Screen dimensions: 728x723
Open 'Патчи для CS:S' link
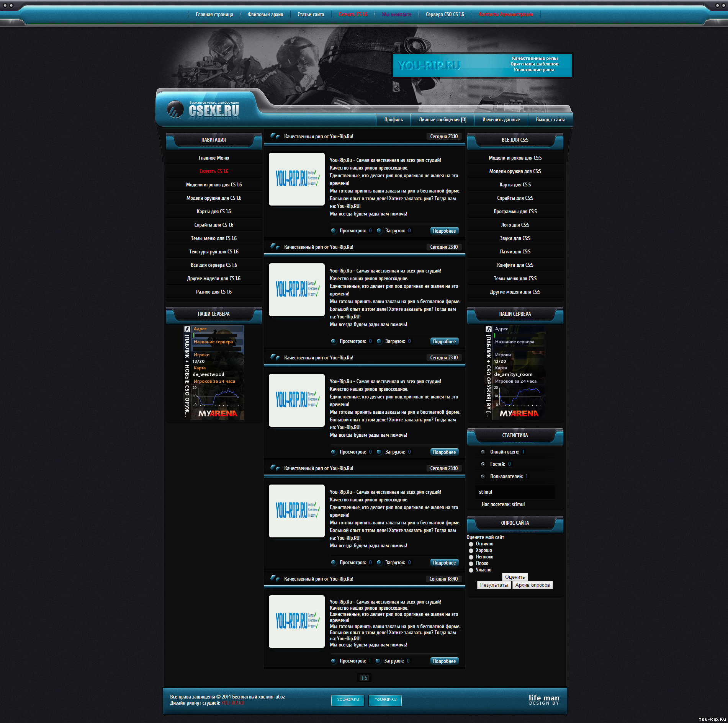(x=515, y=252)
